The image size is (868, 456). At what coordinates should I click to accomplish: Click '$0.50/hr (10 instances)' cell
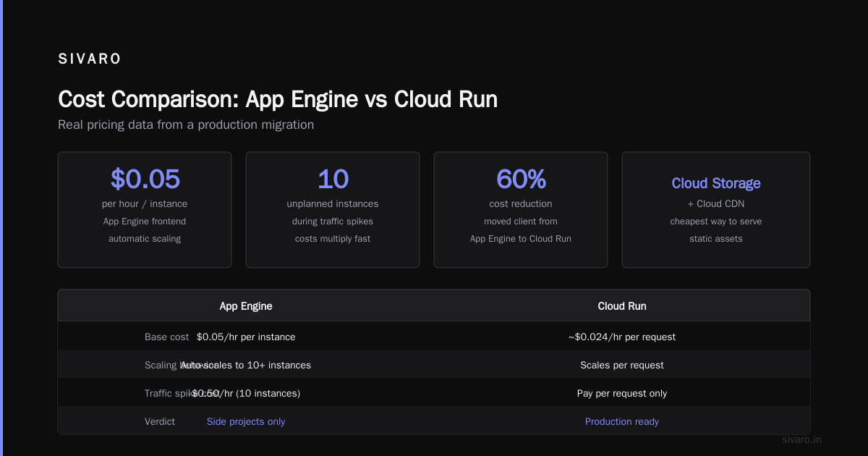click(246, 393)
